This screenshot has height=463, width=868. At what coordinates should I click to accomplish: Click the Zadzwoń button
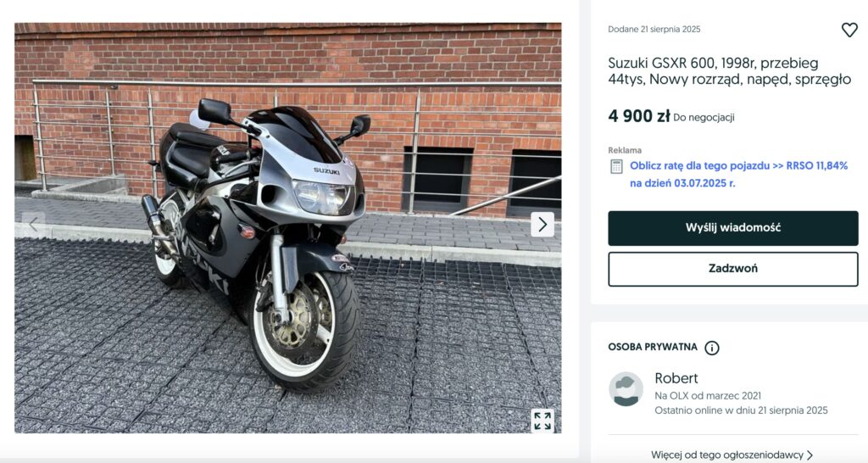coord(733,269)
